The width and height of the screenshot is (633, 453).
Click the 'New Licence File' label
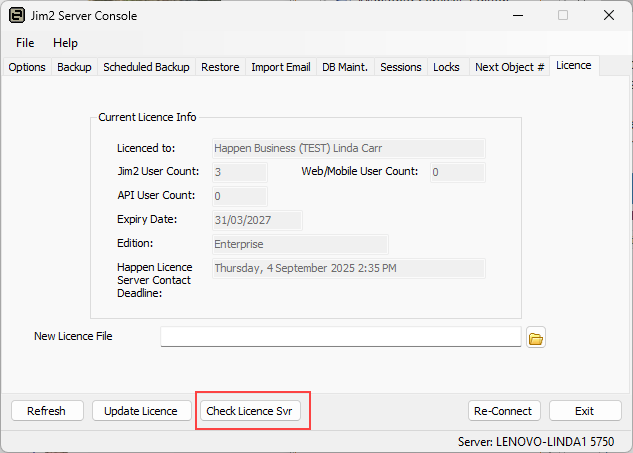pyautogui.click(x=73, y=336)
